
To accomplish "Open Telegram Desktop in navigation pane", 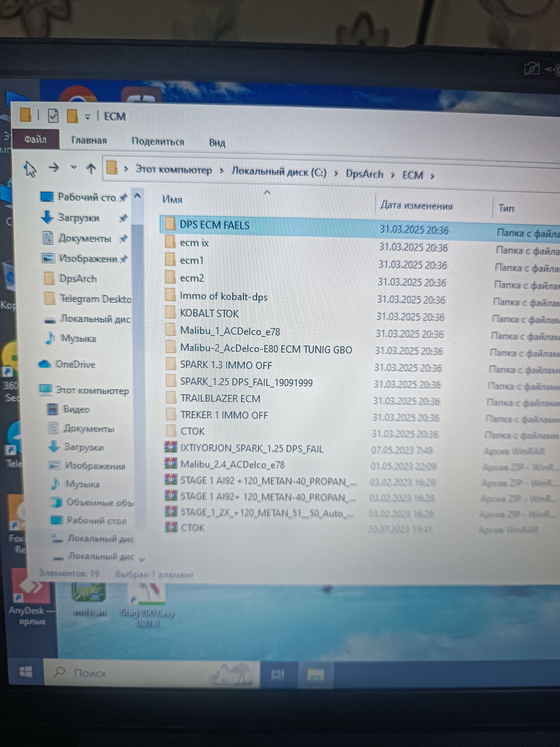I will [x=96, y=299].
